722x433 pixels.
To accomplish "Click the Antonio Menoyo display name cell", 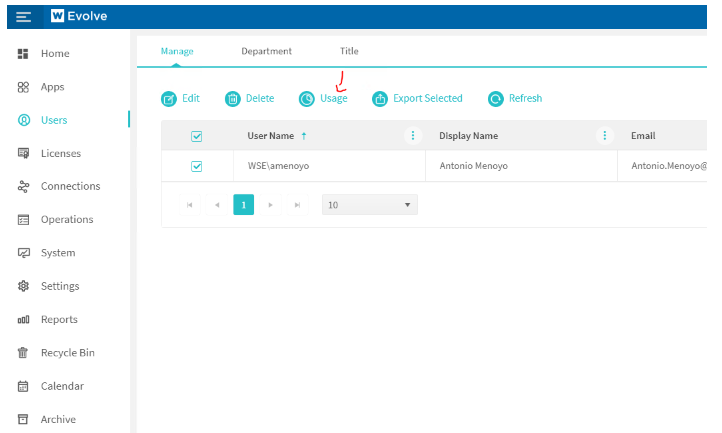I will [473, 166].
